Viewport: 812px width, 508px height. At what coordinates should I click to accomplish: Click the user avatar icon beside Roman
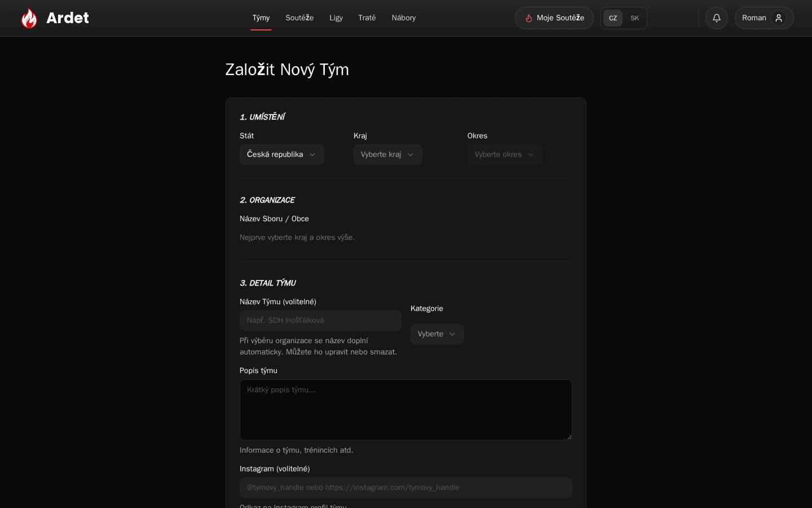(x=779, y=18)
